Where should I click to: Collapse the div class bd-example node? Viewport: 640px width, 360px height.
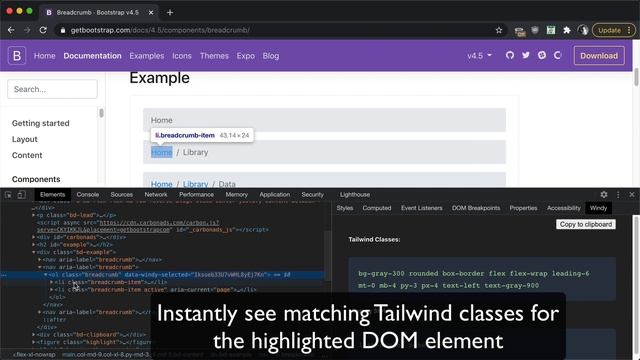coord(34,252)
